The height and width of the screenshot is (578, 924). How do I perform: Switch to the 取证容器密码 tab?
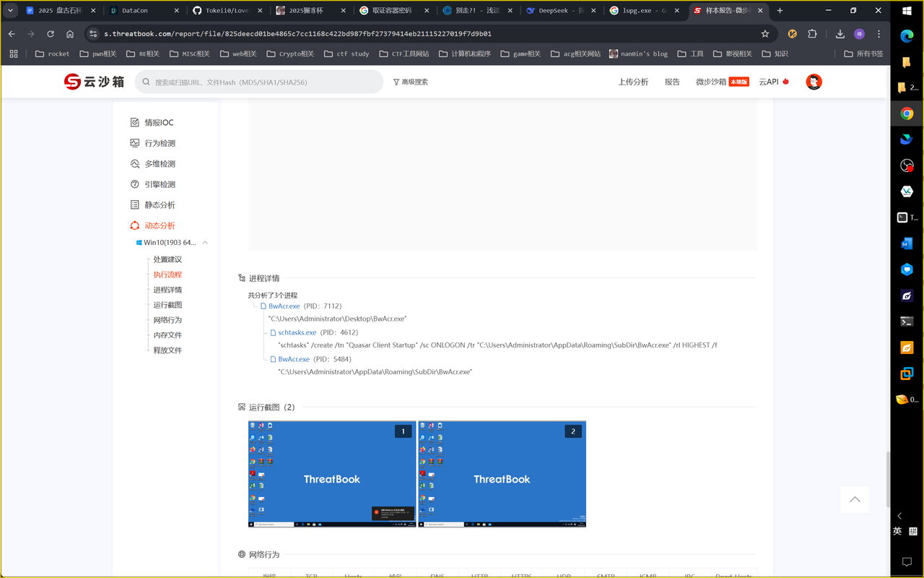tap(394, 11)
